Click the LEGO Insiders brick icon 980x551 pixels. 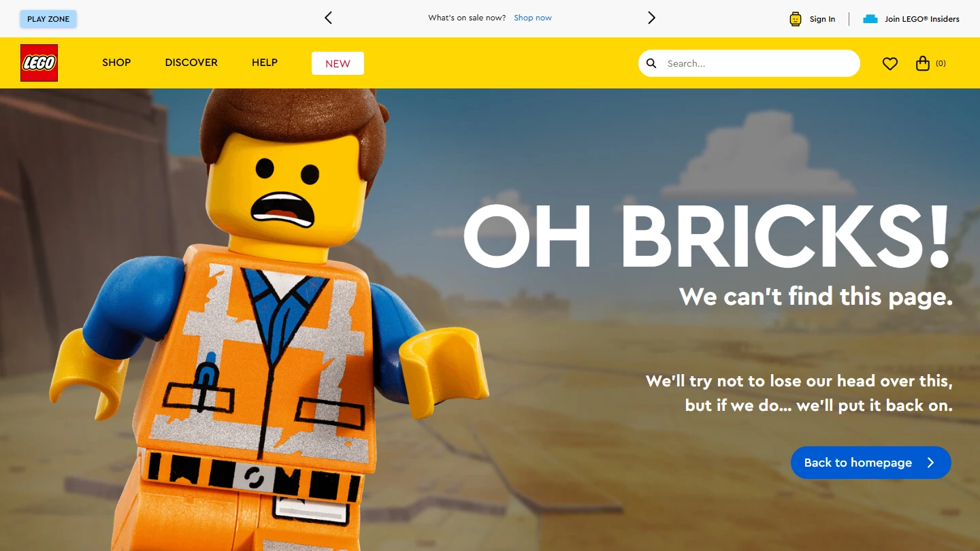coord(869,19)
